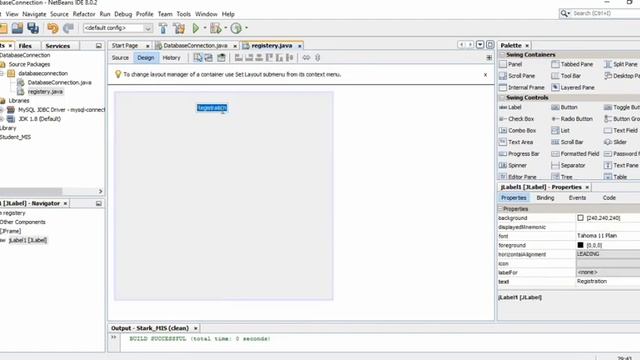The height and width of the screenshot is (360, 640).
Task: Select the Formatted Field palette item
Action: (575, 153)
